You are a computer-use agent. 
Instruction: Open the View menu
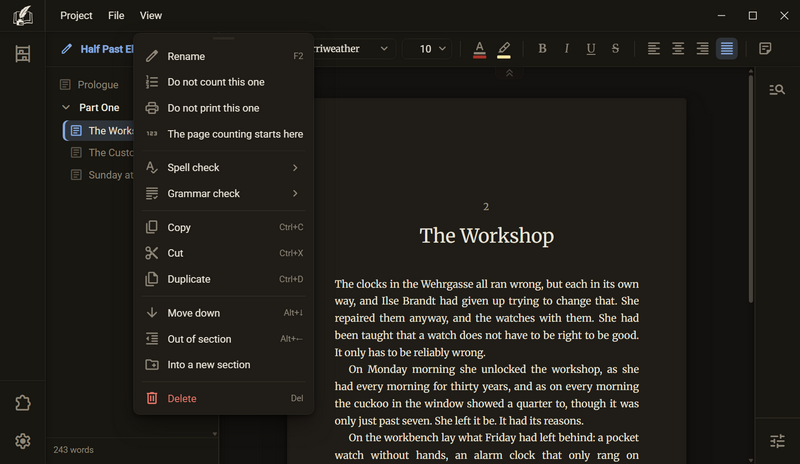click(151, 16)
